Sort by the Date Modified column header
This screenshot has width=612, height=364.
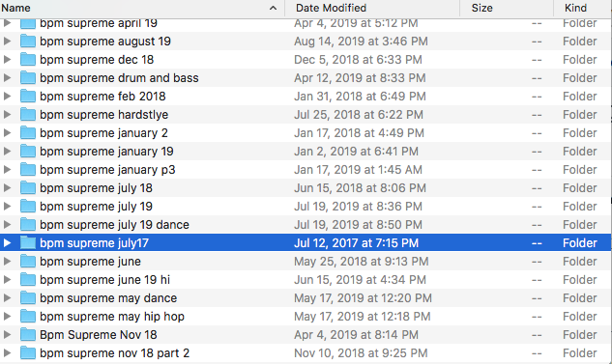click(372, 8)
